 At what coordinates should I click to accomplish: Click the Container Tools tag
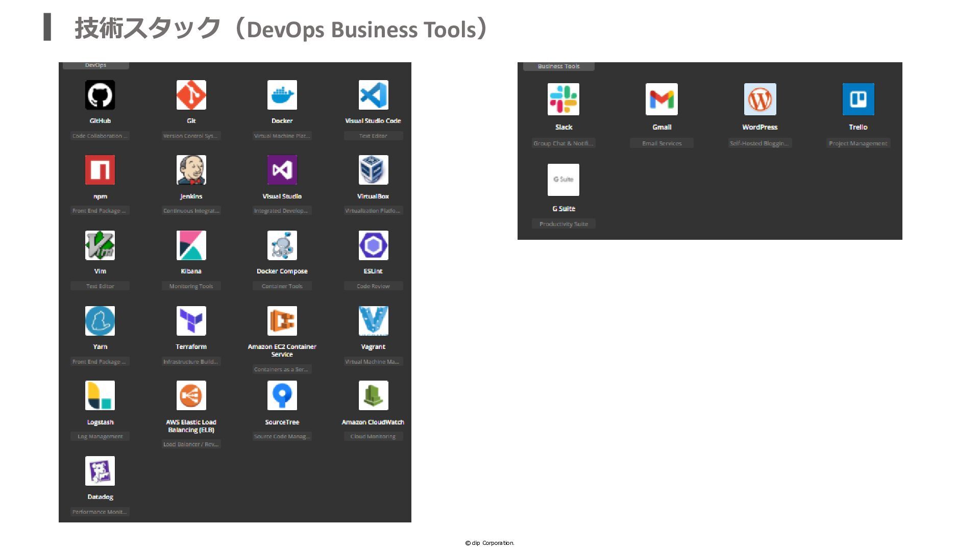(282, 286)
